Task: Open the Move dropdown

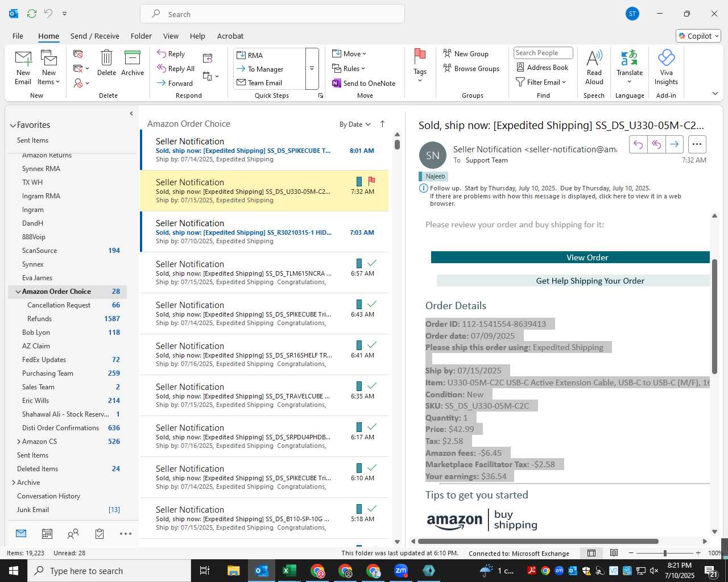Action: pyautogui.click(x=349, y=53)
